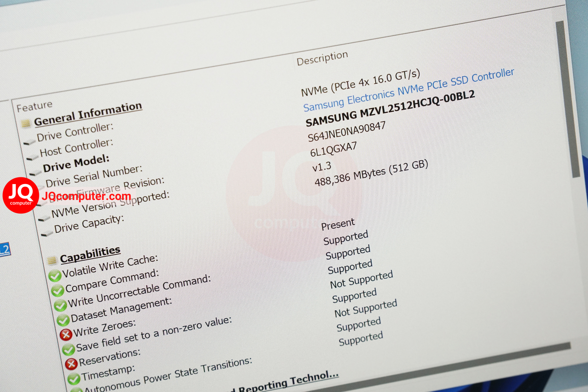Click value SAMSUNG MZVL2512HCJQ-00BL2
Viewport: 588px width, 392px height.
coord(390,109)
